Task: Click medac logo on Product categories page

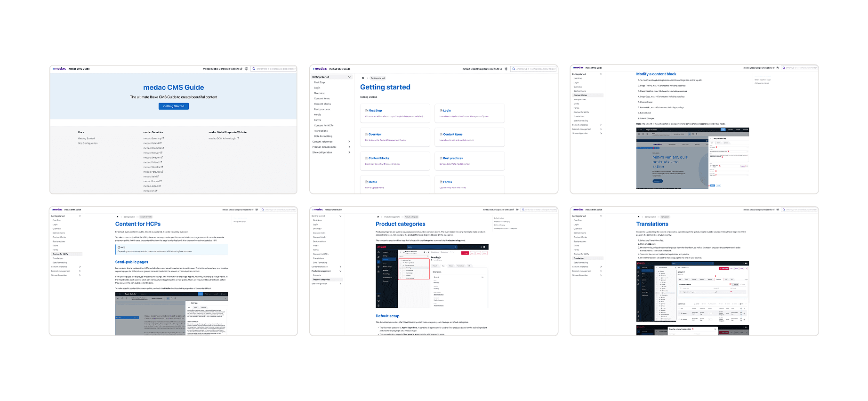Action: tap(318, 209)
